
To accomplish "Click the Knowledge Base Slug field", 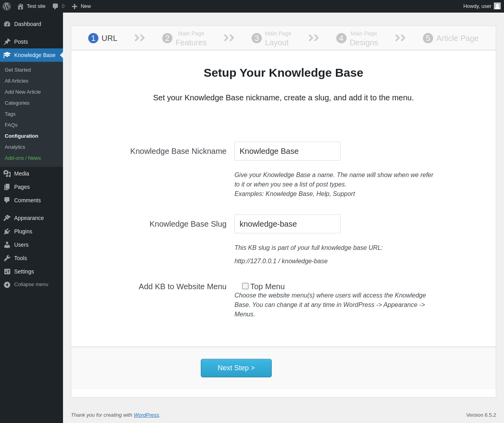I will pyautogui.click(x=287, y=224).
